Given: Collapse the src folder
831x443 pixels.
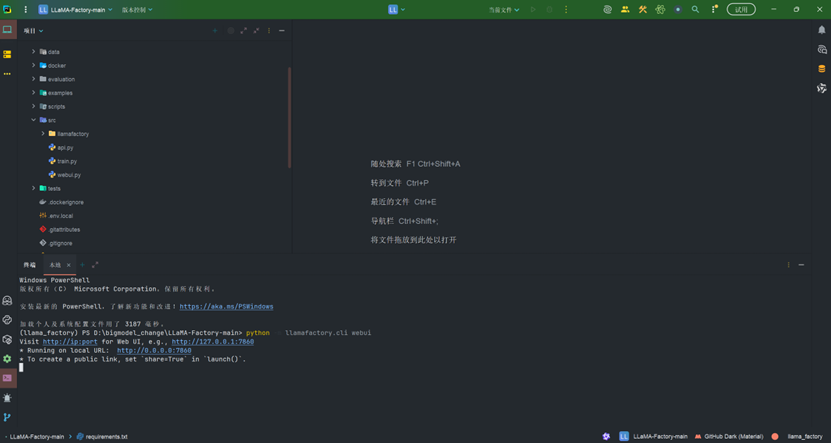Looking at the screenshot, I should point(33,120).
